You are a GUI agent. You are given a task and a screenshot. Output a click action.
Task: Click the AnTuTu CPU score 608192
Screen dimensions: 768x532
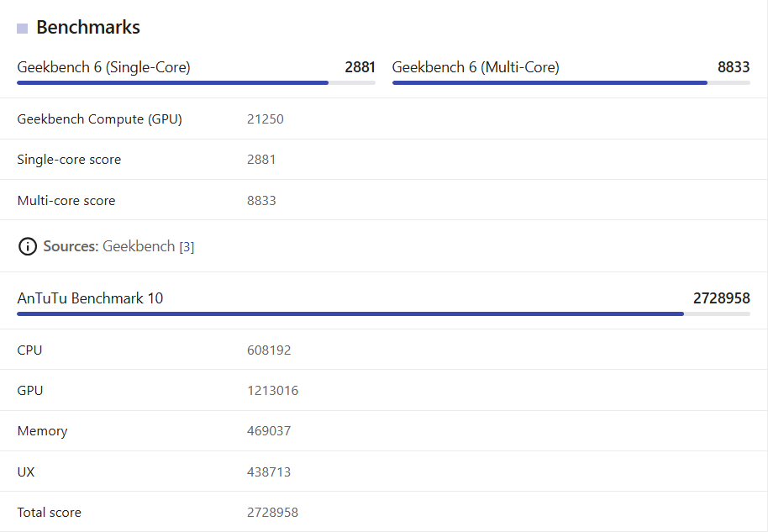pyautogui.click(x=269, y=350)
